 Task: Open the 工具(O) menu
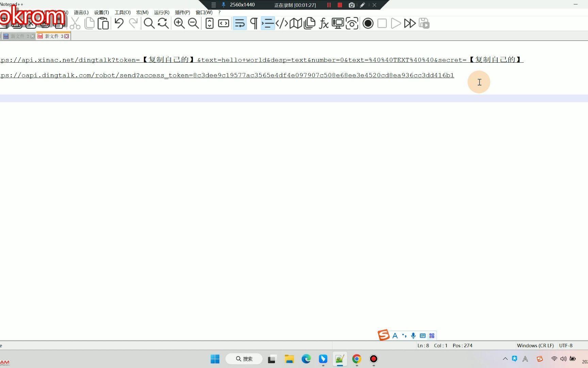coord(122,12)
